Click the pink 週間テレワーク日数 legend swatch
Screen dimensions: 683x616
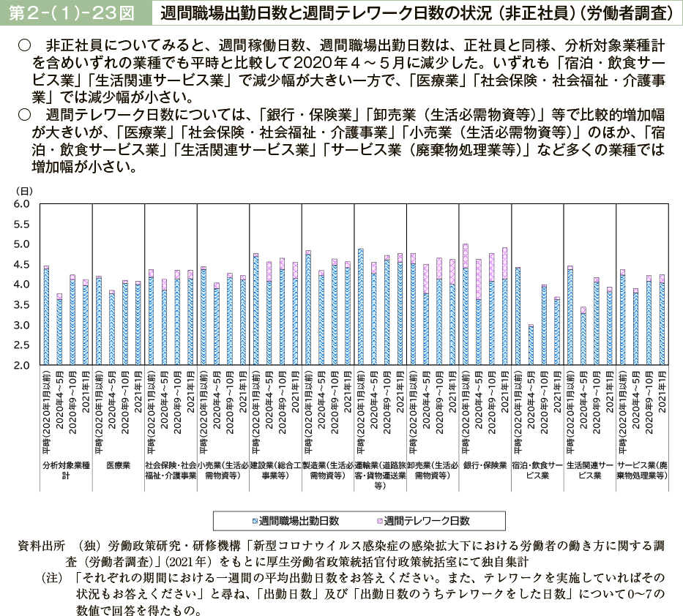point(378,521)
